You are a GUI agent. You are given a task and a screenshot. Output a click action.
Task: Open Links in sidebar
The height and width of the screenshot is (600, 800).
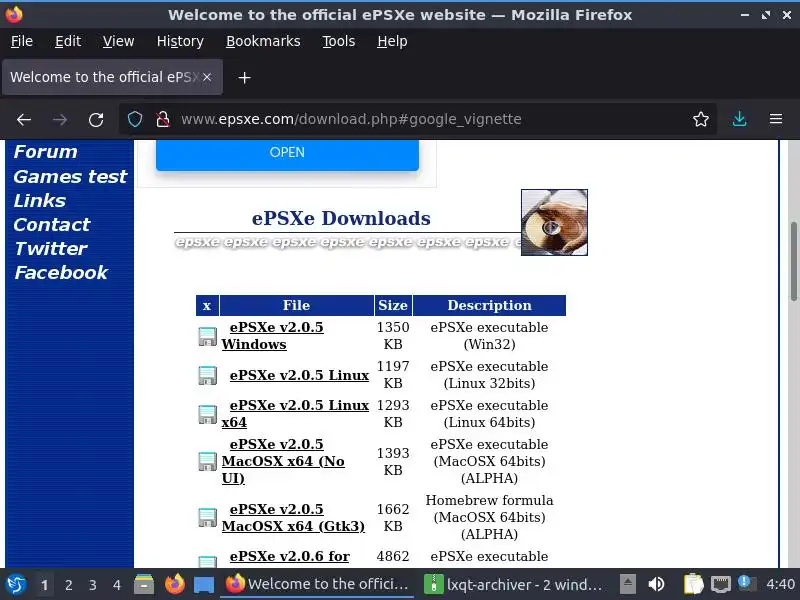(39, 201)
